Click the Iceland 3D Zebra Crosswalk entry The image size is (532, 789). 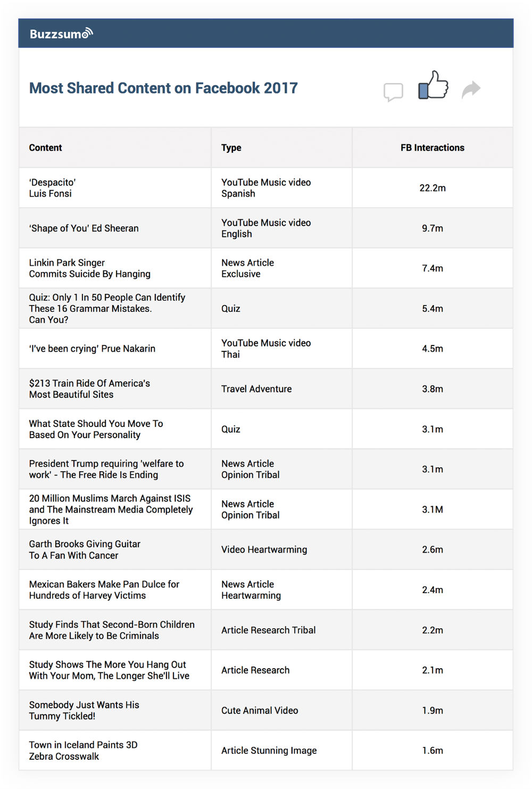tap(83, 751)
